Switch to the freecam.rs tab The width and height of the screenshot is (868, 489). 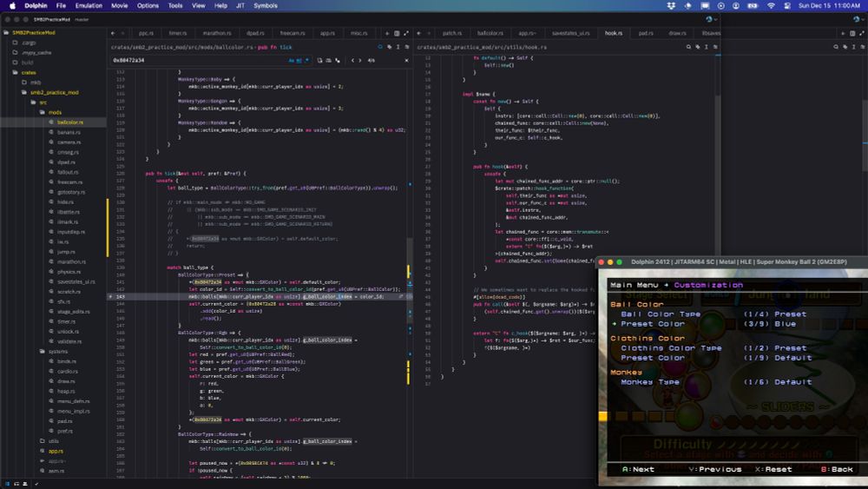click(293, 33)
